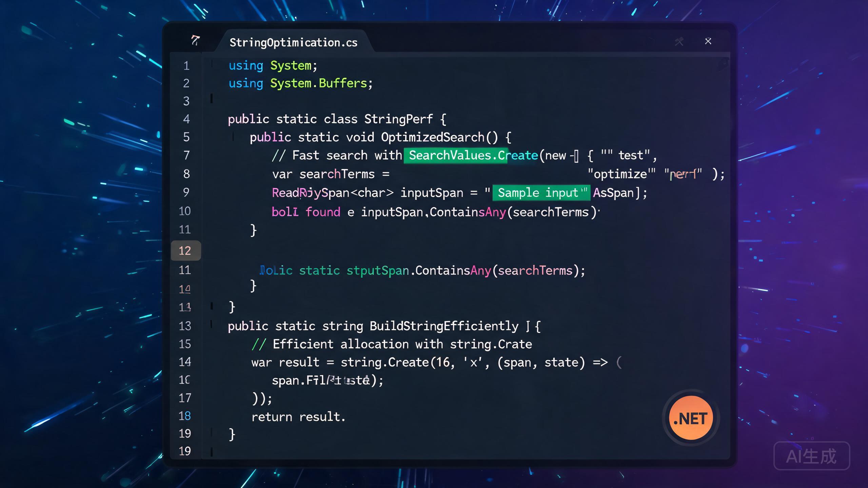Click line number 1 in gutter
Screen dimensions: 868x488
[x=186, y=65]
